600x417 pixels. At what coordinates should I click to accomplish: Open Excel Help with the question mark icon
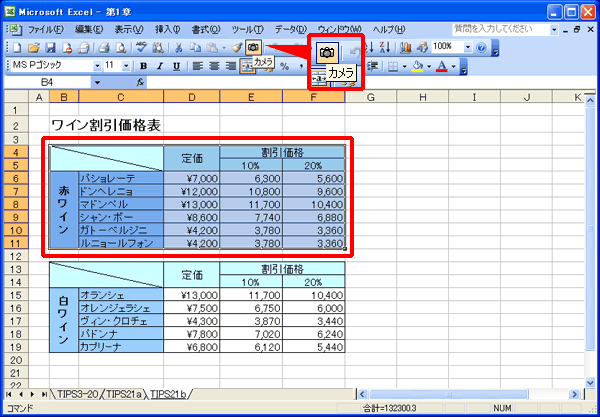[x=481, y=47]
